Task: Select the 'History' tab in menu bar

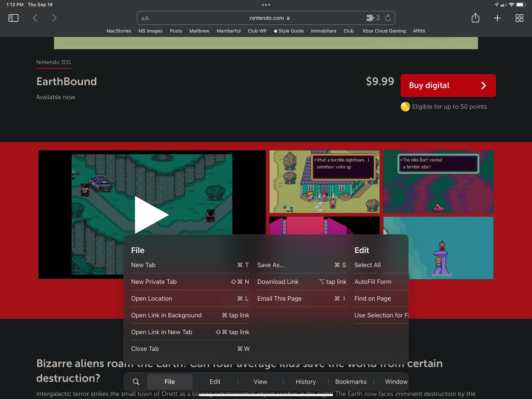Action: pyautogui.click(x=305, y=381)
